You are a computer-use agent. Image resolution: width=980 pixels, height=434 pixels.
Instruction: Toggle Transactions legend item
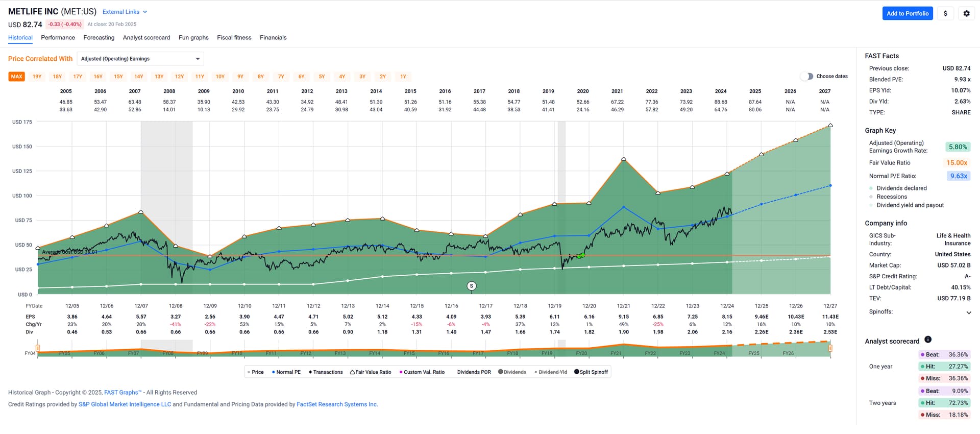(326, 372)
